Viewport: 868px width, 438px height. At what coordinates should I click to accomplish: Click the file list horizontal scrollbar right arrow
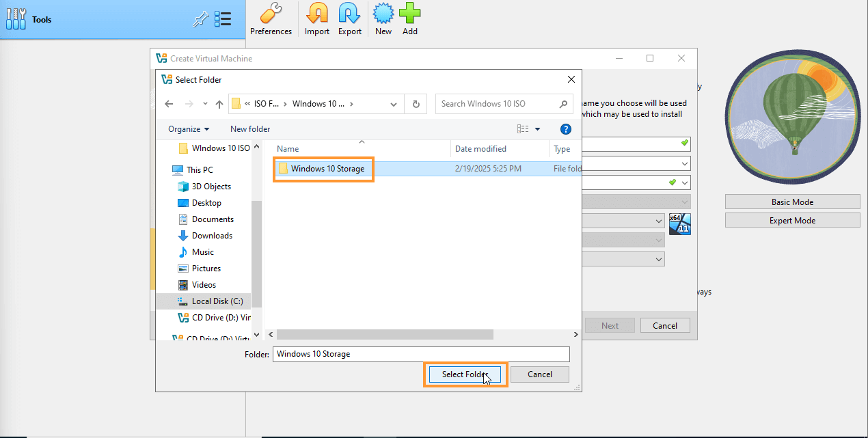[x=576, y=335]
